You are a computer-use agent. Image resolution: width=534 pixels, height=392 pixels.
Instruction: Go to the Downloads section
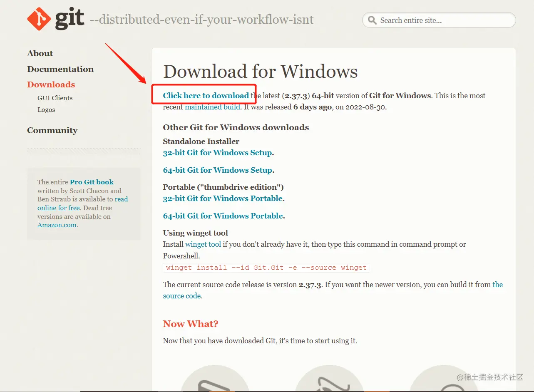(51, 84)
